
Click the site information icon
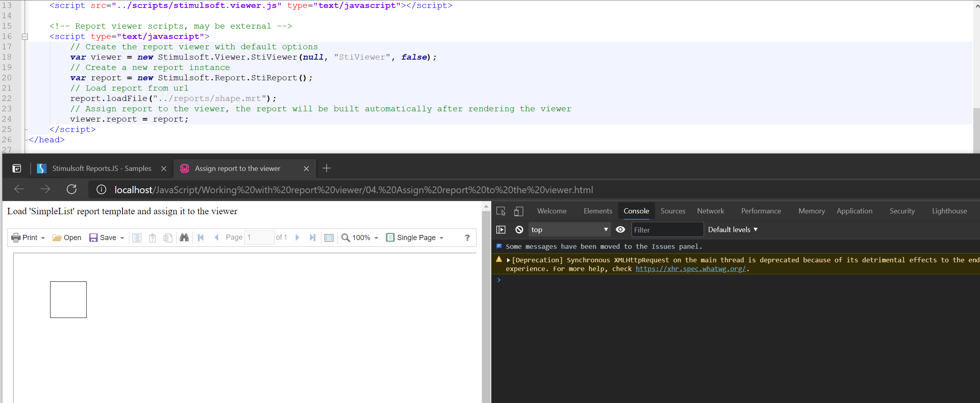pos(101,190)
